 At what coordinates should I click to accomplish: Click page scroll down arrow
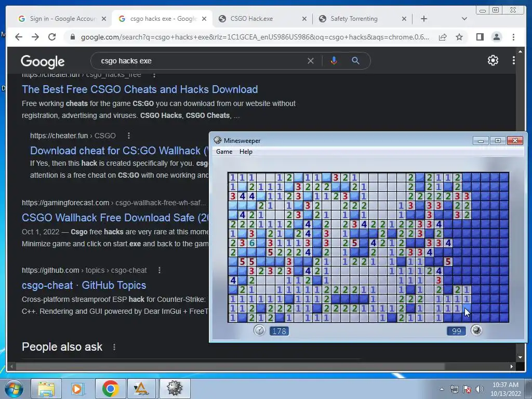[x=520, y=357]
